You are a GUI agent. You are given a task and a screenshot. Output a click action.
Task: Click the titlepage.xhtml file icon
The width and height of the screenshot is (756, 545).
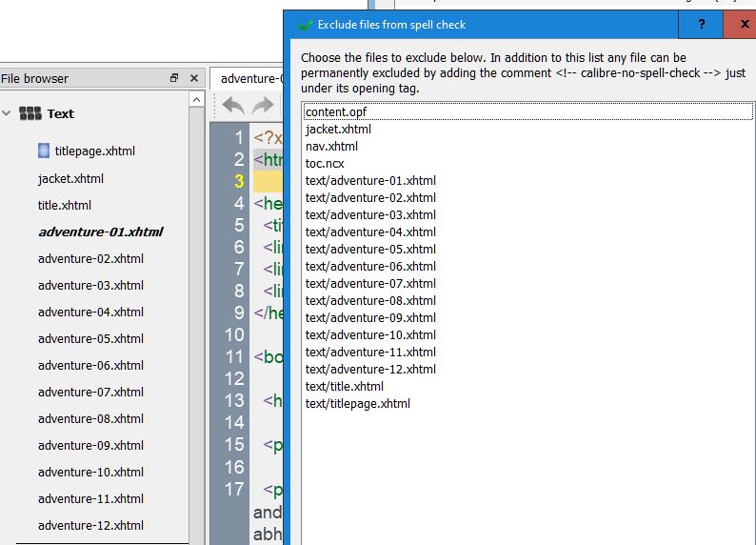pyautogui.click(x=44, y=151)
